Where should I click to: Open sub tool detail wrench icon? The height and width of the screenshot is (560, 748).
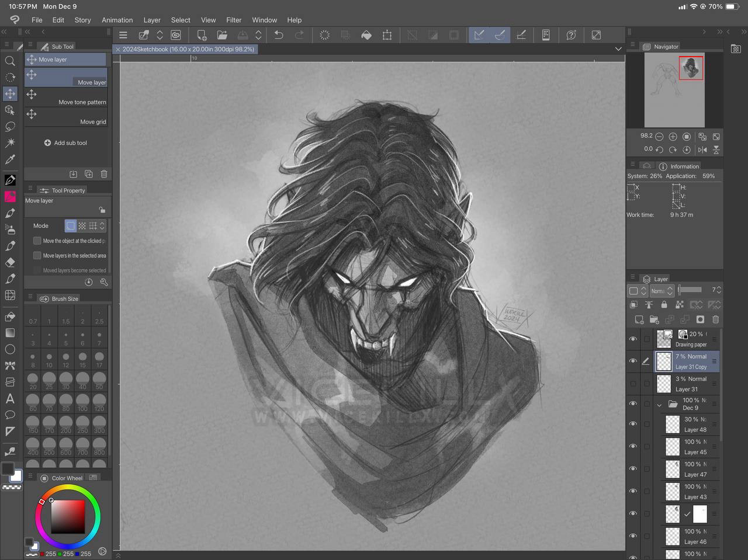pos(104,282)
